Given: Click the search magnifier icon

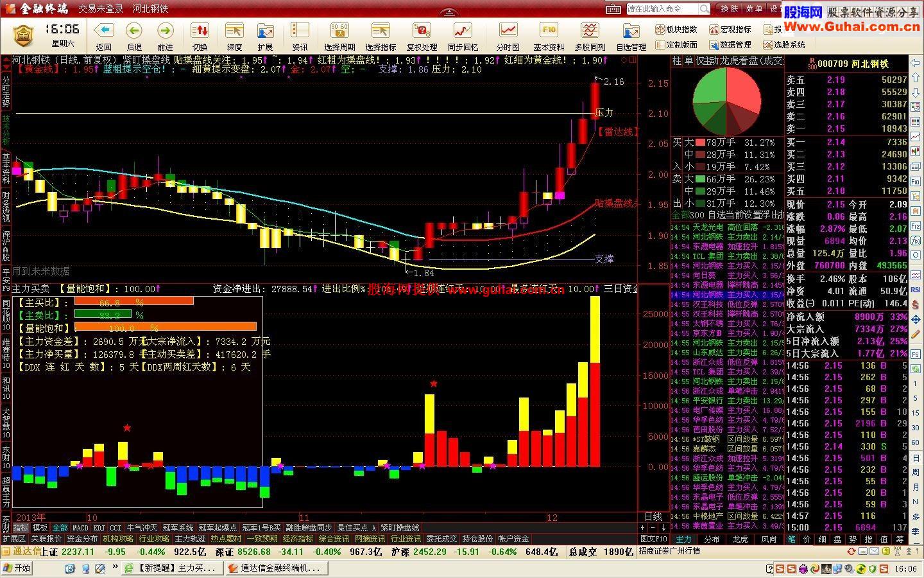Looking at the screenshot, I should pos(705,9).
